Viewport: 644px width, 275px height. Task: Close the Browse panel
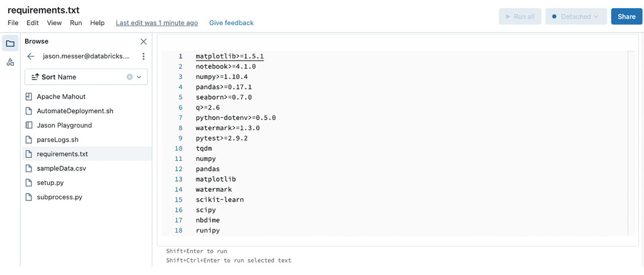pos(143,41)
